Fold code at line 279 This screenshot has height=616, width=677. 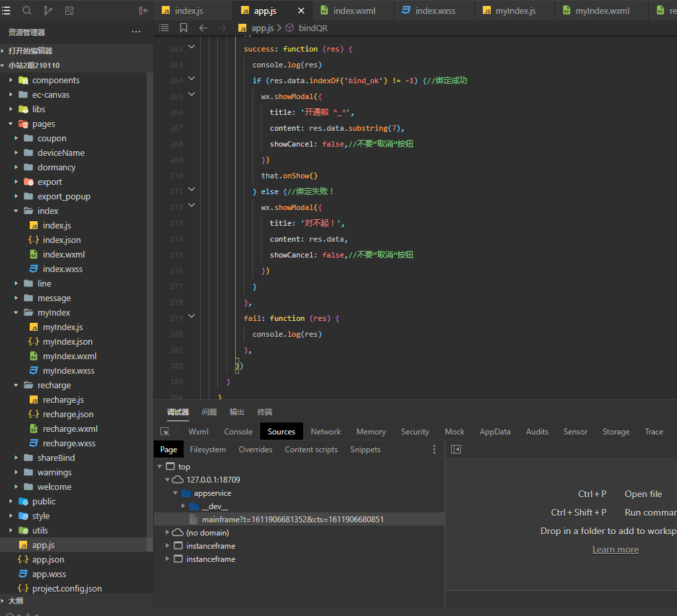click(192, 316)
